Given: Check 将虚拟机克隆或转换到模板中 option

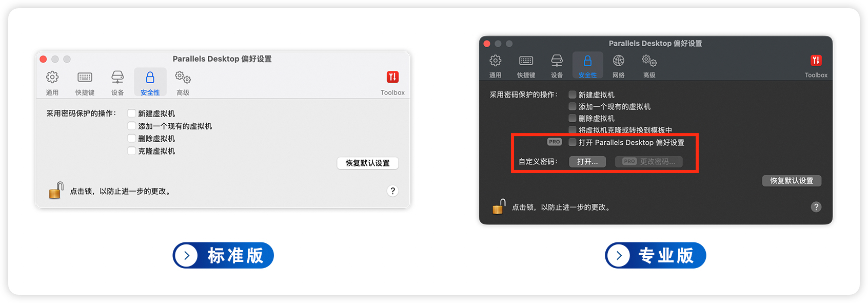Looking at the screenshot, I should coord(573,130).
